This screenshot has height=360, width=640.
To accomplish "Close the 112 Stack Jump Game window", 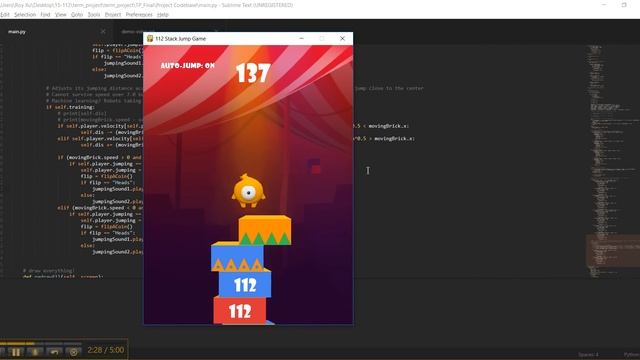I will point(342,38).
